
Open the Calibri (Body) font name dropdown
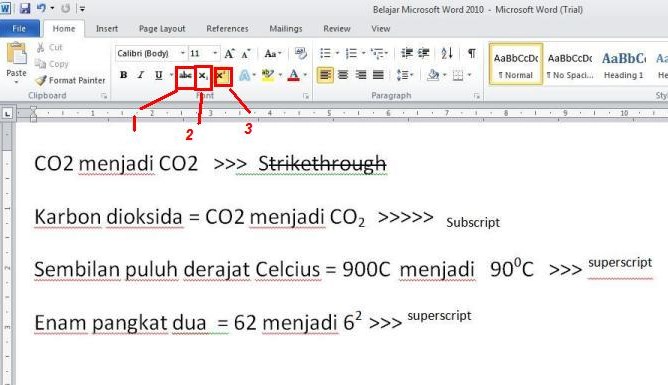(183, 53)
